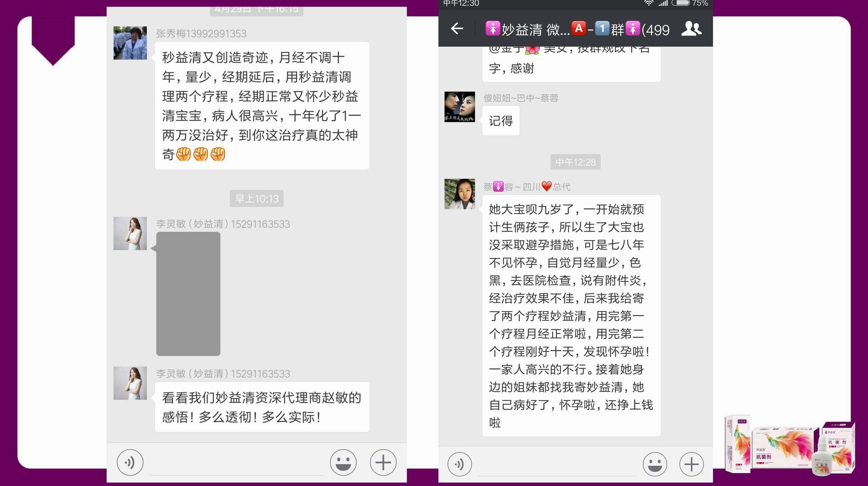Tap voice input icon in left chat
Image resolution: width=868 pixels, height=486 pixels.
[x=130, y=463]
